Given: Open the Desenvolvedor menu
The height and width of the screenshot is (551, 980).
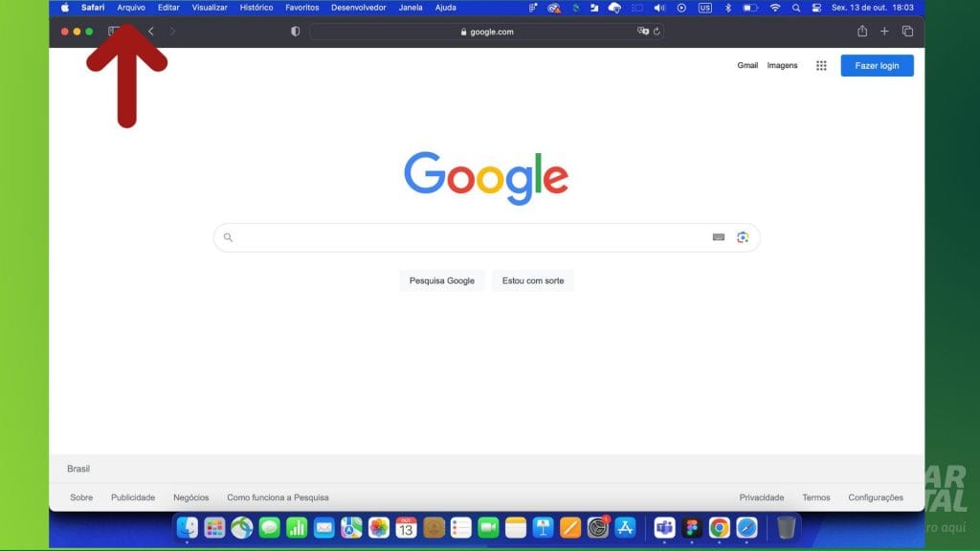Looking at the screenshot, I should pos(359,8).
